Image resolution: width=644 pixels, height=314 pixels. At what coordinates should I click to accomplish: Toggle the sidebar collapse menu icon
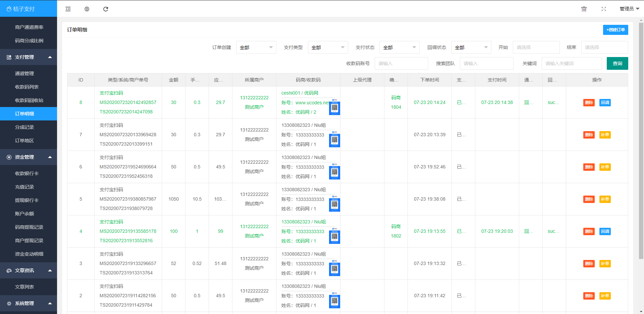[x=68, y=9]
